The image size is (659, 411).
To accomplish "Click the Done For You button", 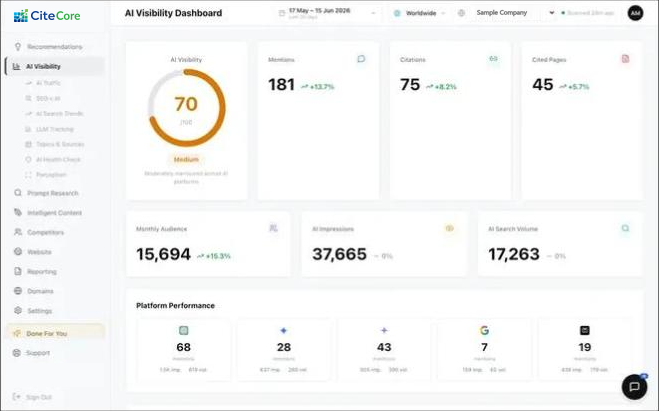I will (x=55, y=333).
